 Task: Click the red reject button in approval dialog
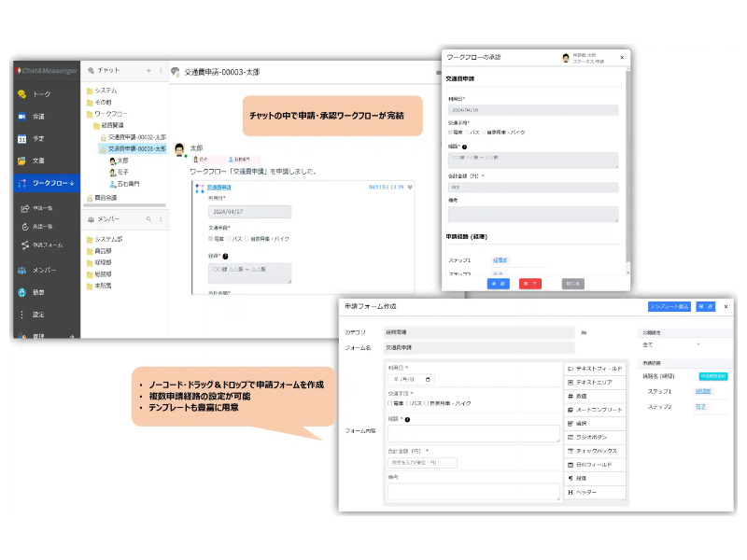coord(530,284)
